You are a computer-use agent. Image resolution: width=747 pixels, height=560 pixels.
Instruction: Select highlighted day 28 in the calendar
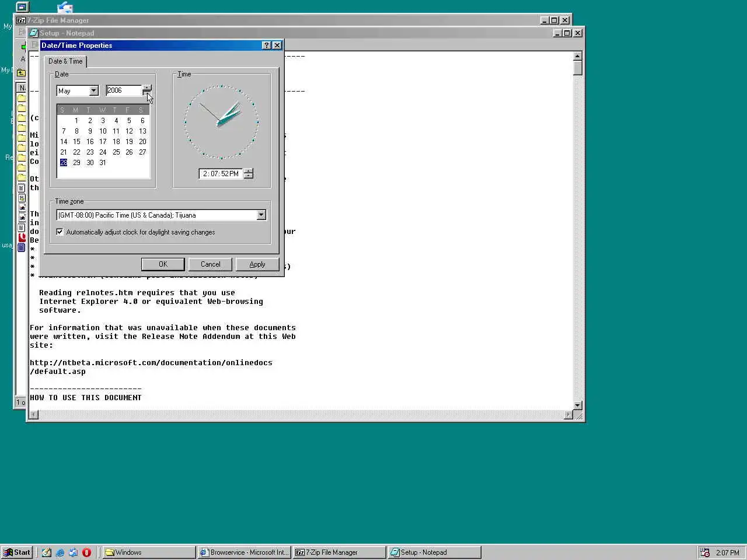point(64,163)
